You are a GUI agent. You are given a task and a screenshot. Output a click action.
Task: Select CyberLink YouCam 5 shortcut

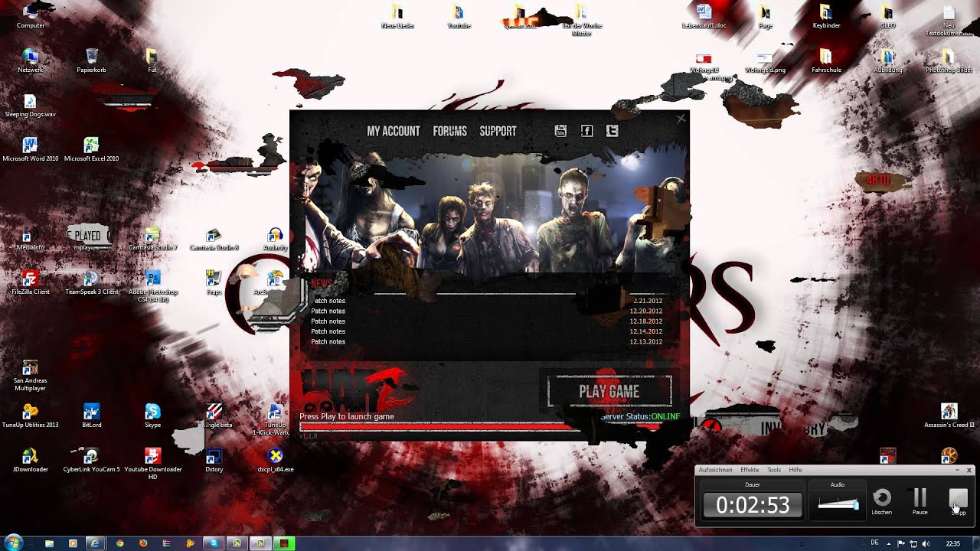pyautogui.click(x=91, y=460)
